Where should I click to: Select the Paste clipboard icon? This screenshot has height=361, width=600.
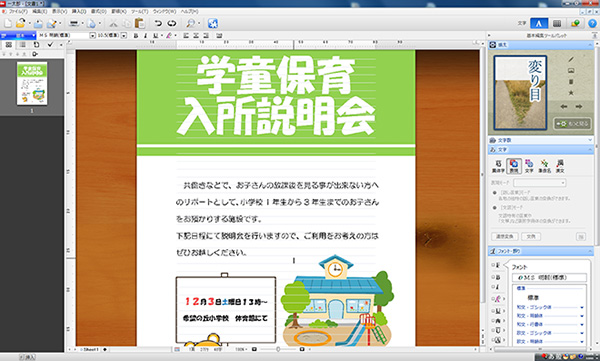click(x=140, y=23)
